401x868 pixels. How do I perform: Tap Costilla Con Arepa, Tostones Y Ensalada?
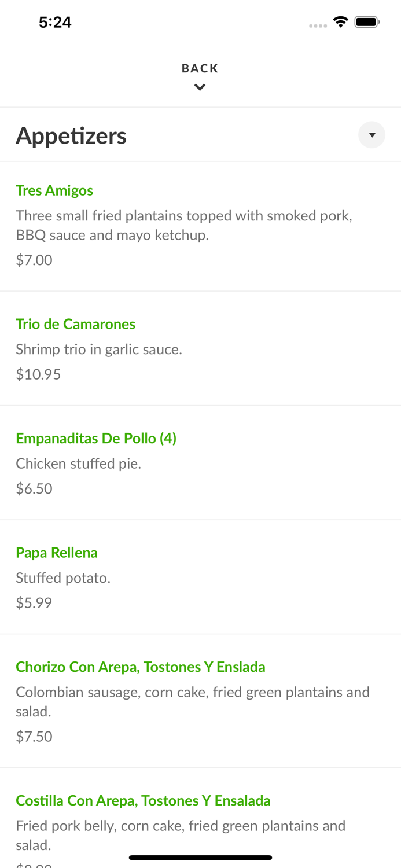point(143,800)
